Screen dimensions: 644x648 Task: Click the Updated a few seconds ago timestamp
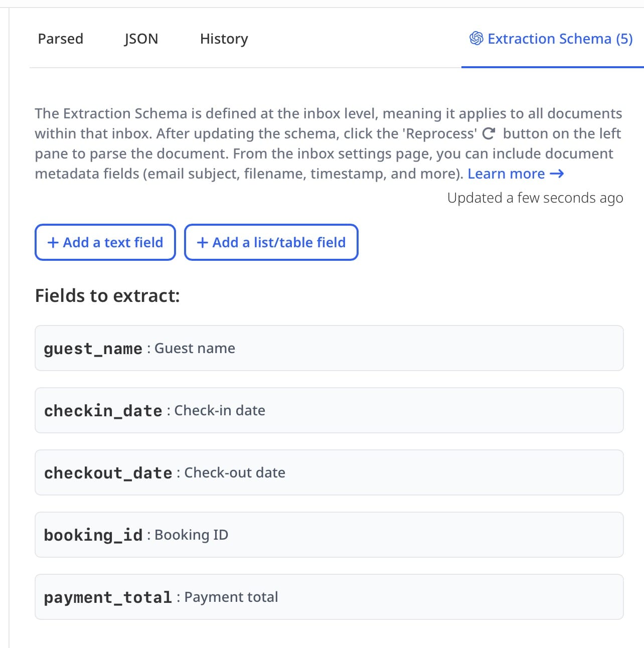pos(535,198)
